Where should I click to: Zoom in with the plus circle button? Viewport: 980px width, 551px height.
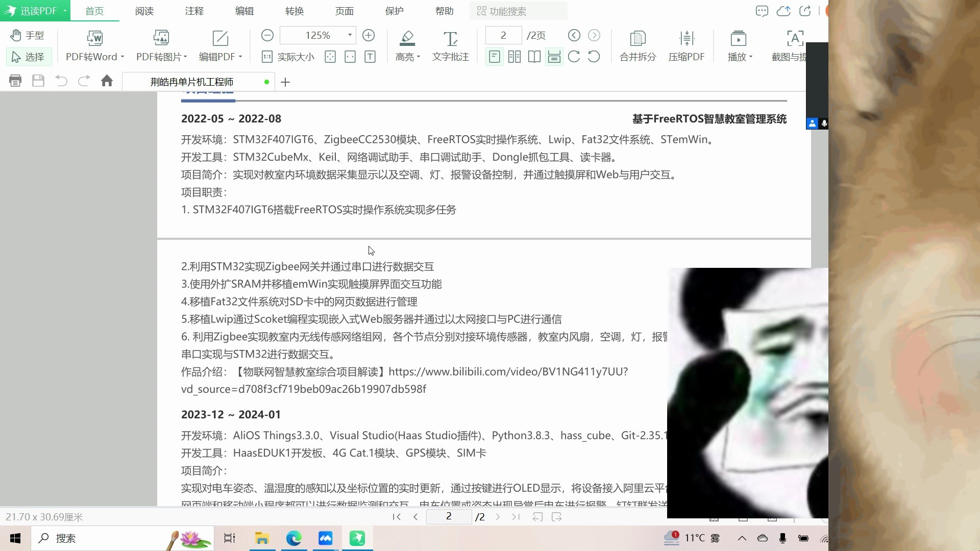coord(369,35)
